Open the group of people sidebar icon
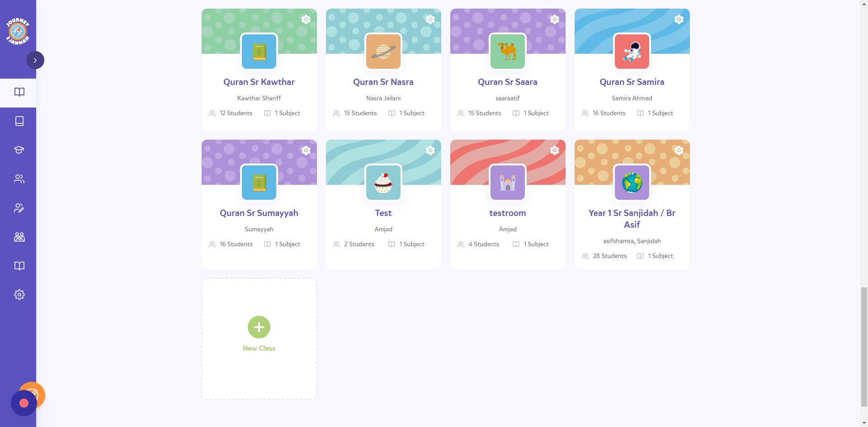Image resolution: width=868 pixels, height=427 pixels. coord(19,237)
